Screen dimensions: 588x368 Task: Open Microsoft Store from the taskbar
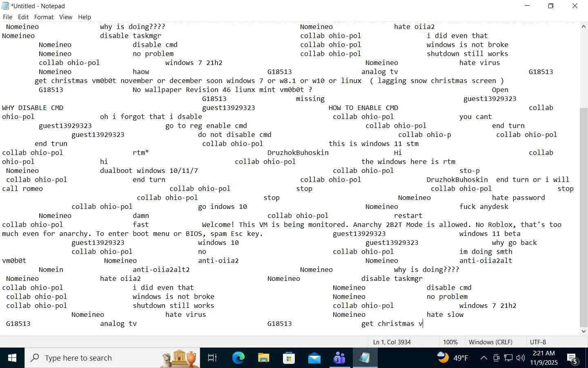[x=289, y=358]
